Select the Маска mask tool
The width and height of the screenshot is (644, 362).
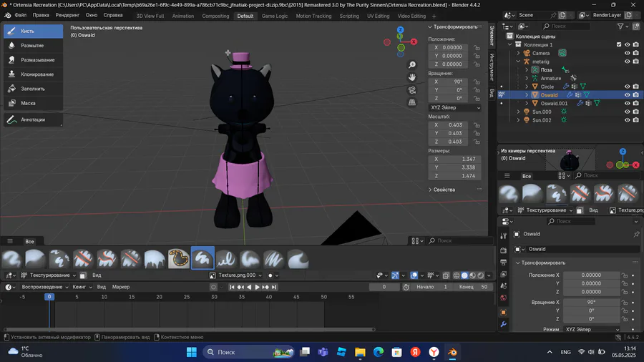coord(33,103)
